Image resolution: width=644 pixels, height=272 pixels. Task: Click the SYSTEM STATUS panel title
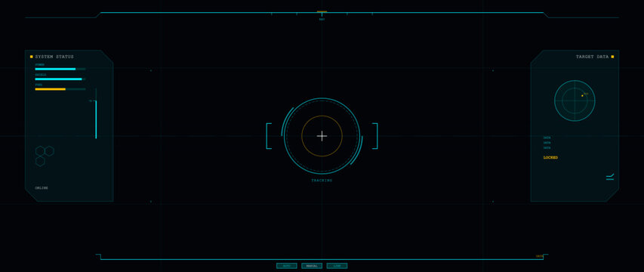[x=54, y=57]
